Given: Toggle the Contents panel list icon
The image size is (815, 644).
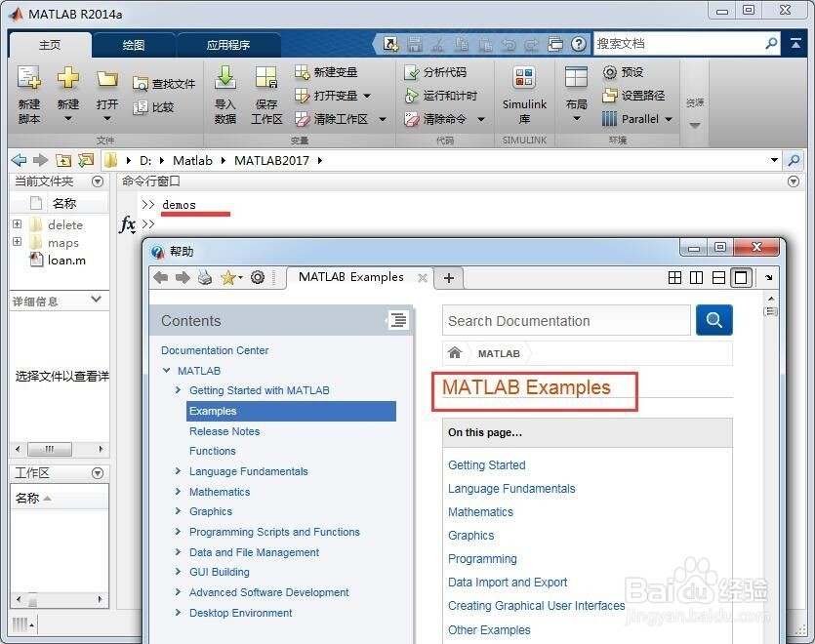Looking at the screenshot, I should [x=398, y=320].
